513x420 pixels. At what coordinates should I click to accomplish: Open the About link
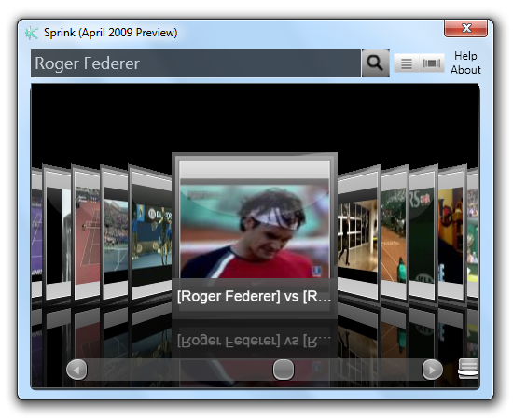[465, 70]
